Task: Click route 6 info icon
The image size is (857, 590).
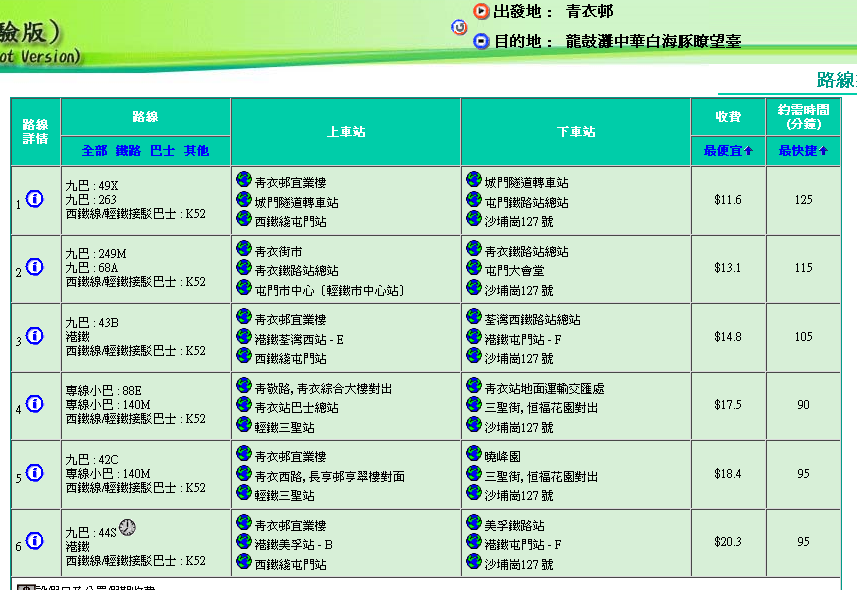Action: [x=35, y=541]
